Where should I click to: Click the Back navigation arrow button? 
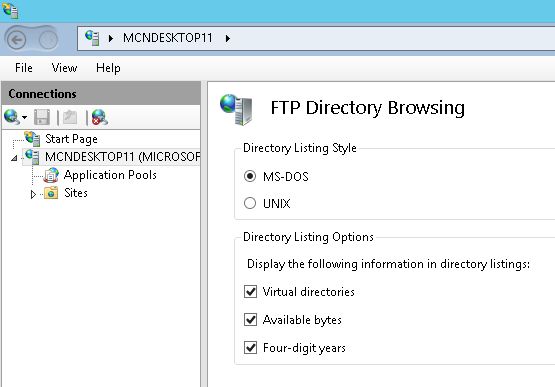pyautogui.click(x=16, y=40)
